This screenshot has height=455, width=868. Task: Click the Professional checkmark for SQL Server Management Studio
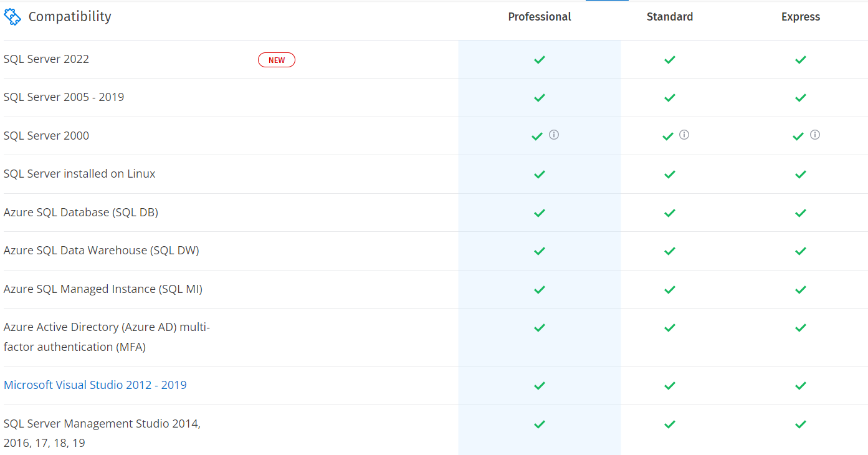(540, 424)
